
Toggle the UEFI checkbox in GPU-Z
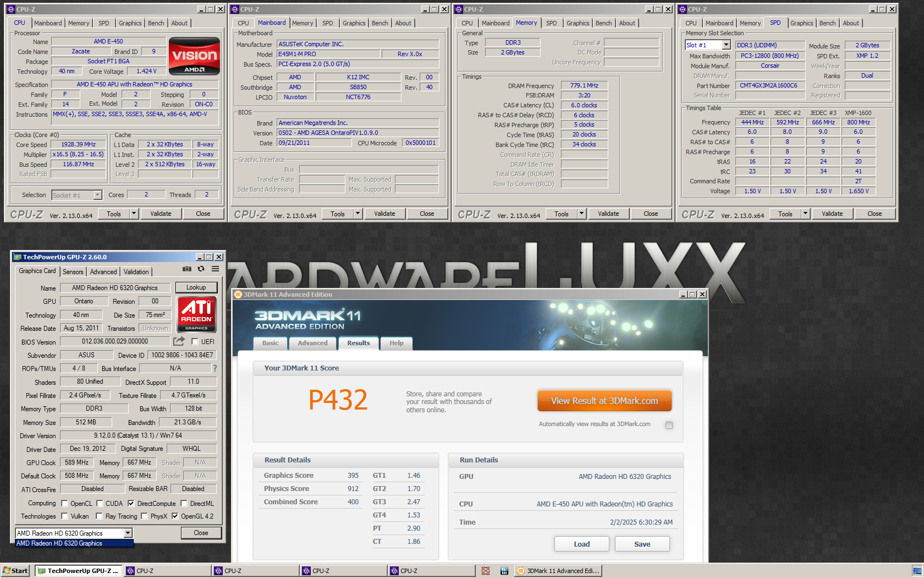(x=195, y=342)
